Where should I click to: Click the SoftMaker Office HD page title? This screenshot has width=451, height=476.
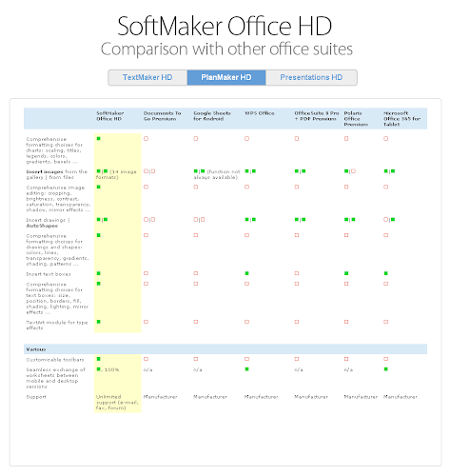(225, 26)
